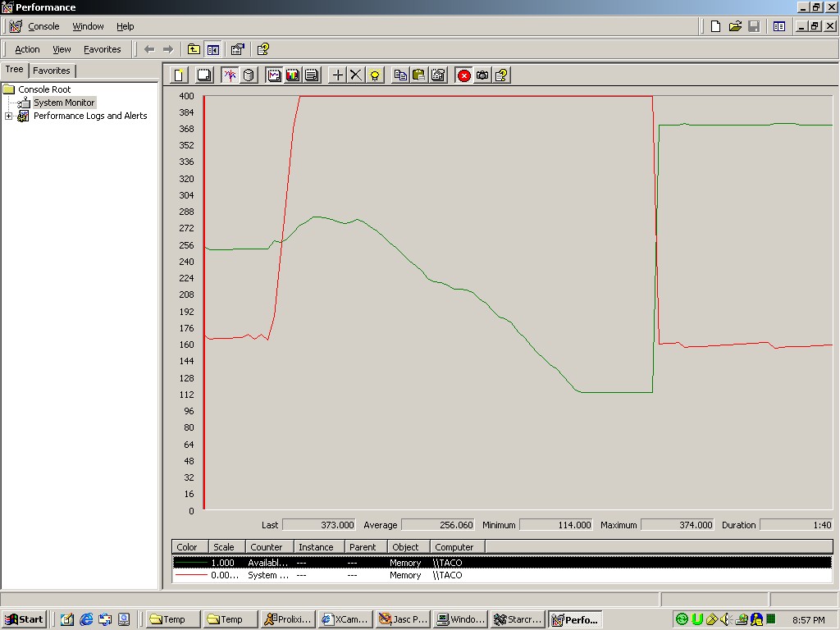Click the New Window icon

(779, 26)
